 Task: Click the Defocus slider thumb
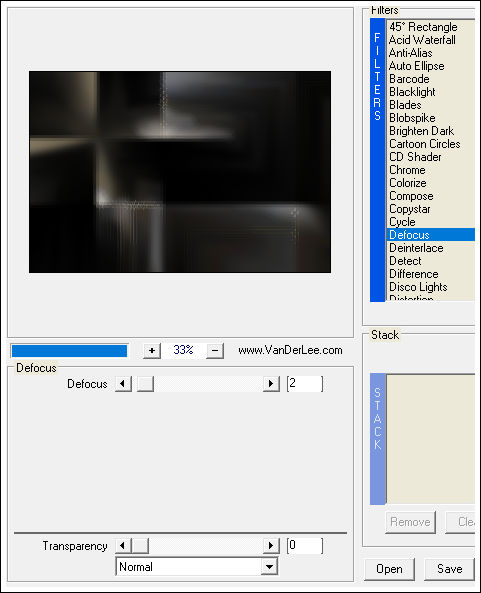click(x=145, y=384)
